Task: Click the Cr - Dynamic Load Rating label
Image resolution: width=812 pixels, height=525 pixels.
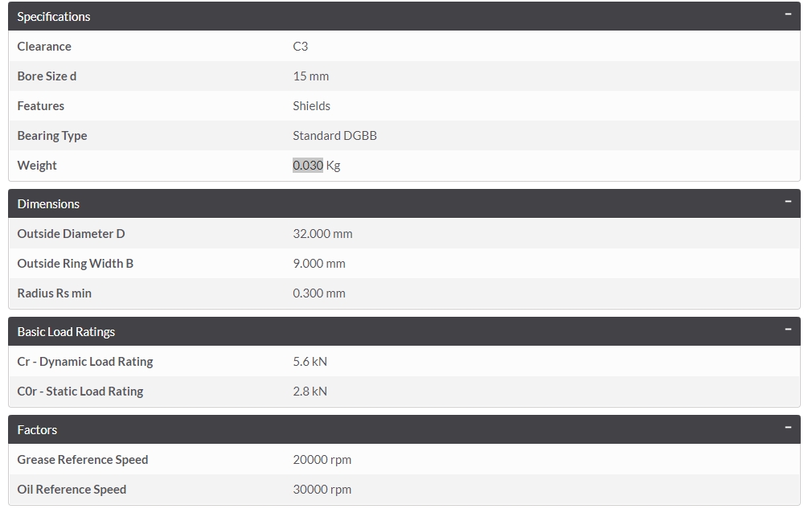Action: click(x=84, y=362)
